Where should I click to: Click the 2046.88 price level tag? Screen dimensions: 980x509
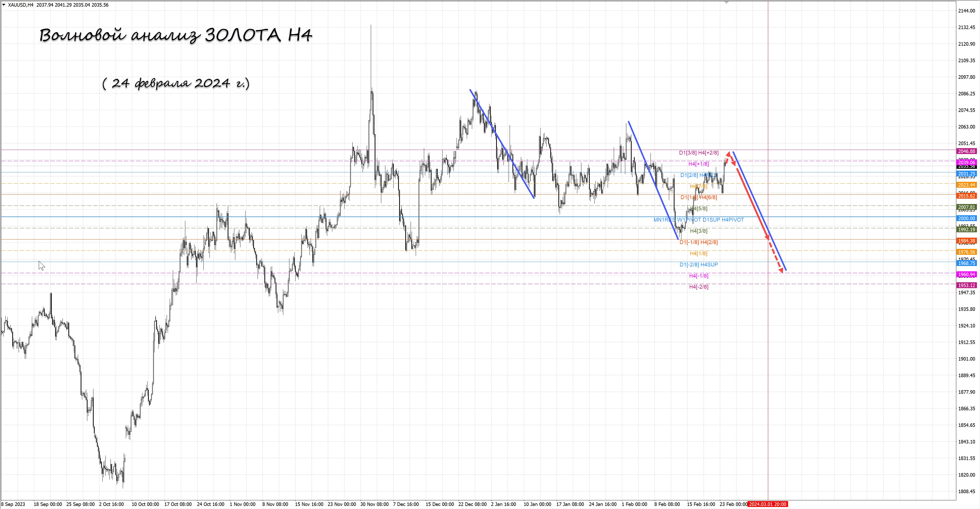pos(966,151)
